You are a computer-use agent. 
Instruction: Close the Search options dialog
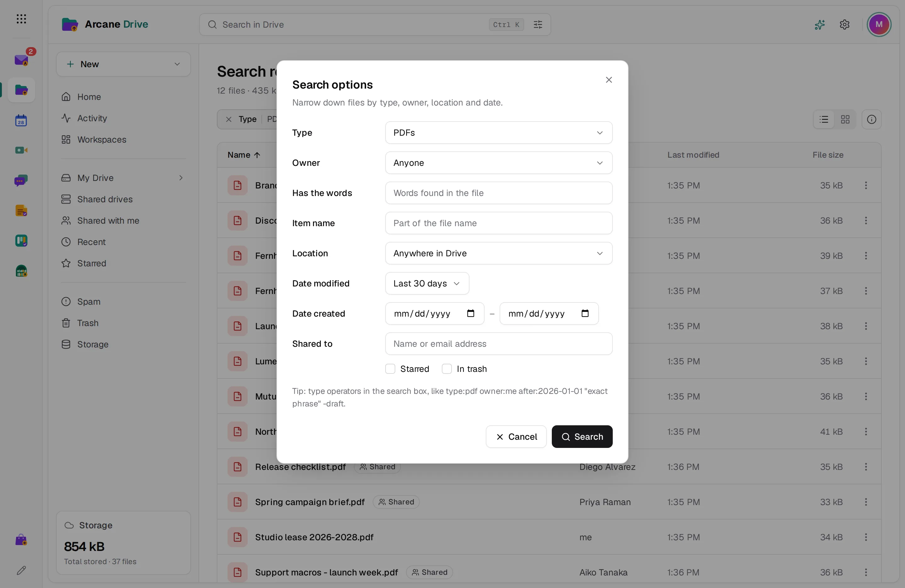609,80
